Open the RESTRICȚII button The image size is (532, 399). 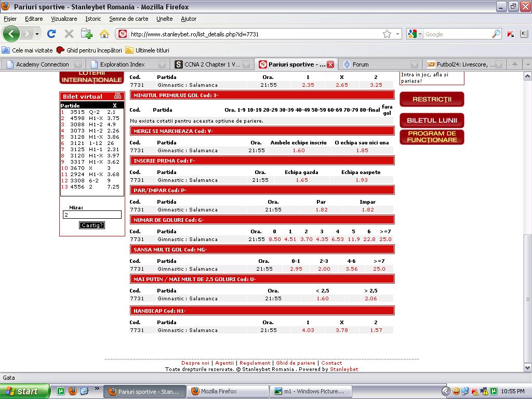point(432,99)
